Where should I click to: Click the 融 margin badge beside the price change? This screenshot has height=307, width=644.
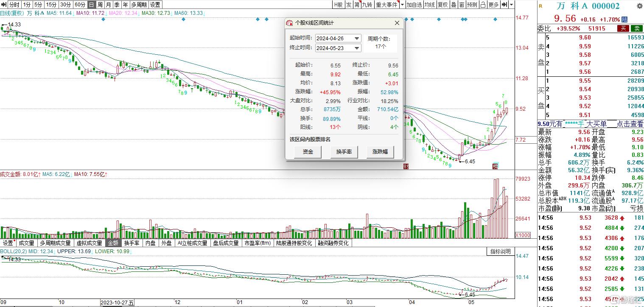(x=624, y=20)
